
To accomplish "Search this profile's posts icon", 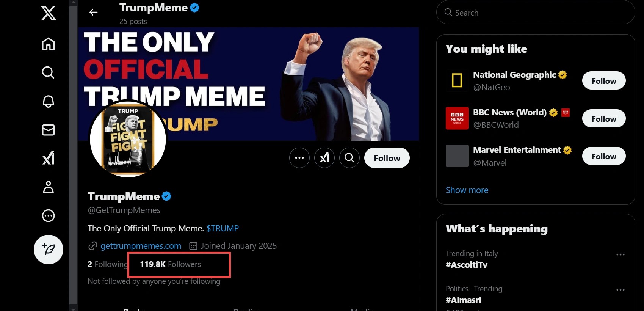I will tap(349, 158).
